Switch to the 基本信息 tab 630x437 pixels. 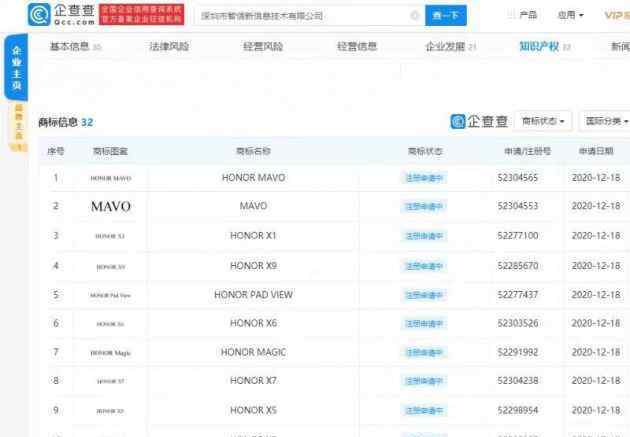pos(75,47)
